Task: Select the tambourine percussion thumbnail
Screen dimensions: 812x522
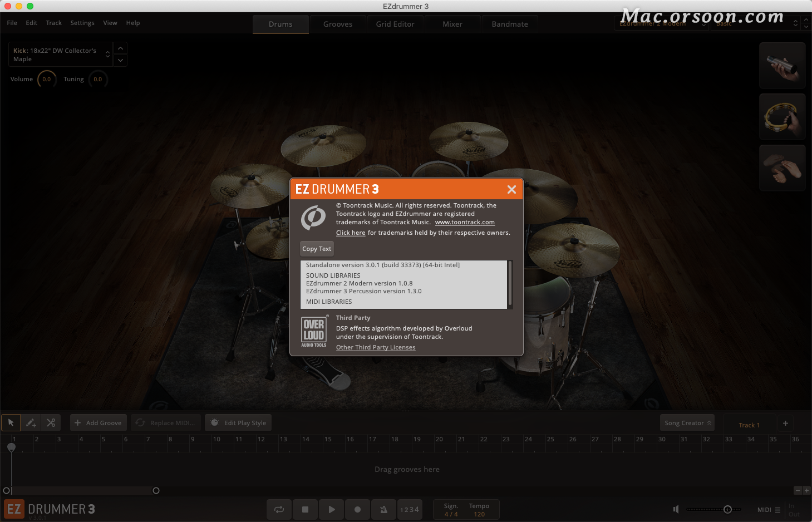Action: coord(783,117)
